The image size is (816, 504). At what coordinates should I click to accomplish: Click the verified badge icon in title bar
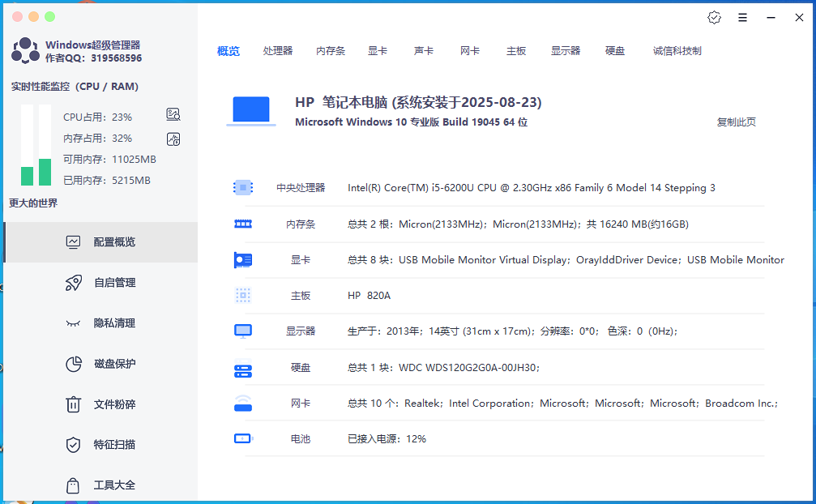714,17
